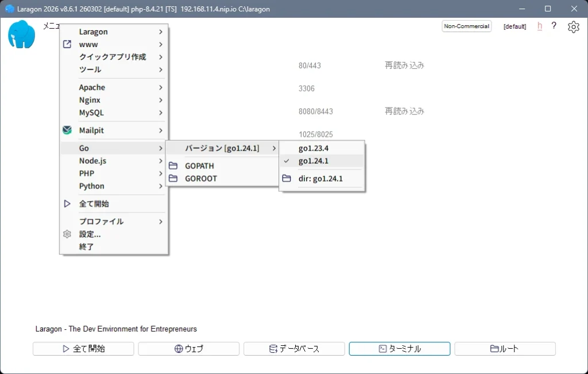The width and height of the screenshot is (588, 374).
Task: Click 再読み込み next to port 80/443
Action: point(404,65)
